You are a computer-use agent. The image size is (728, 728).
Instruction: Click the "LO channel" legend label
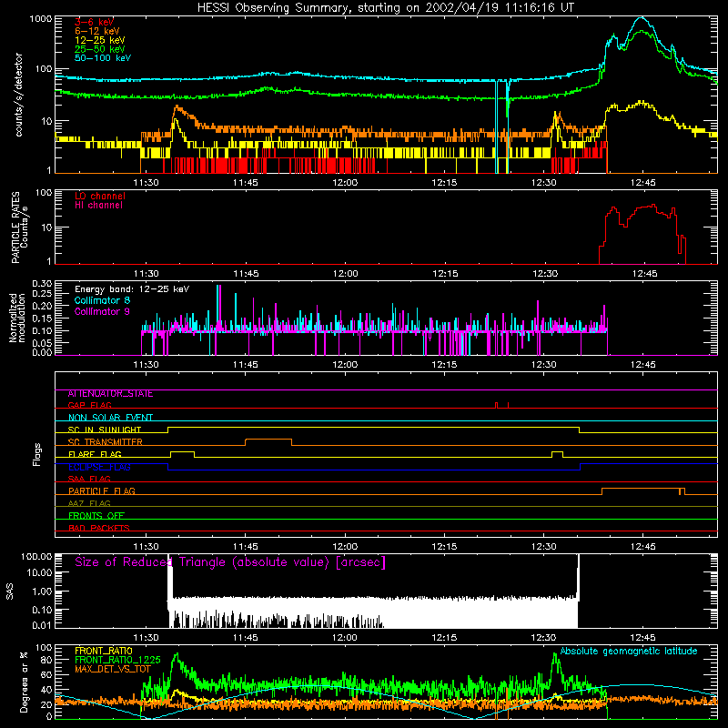[100, 196]
